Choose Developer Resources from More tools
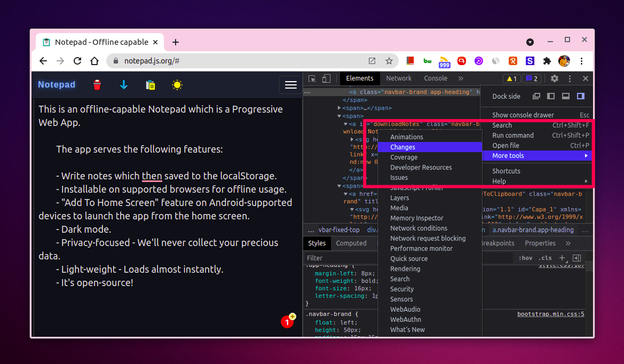 (430, 168)
